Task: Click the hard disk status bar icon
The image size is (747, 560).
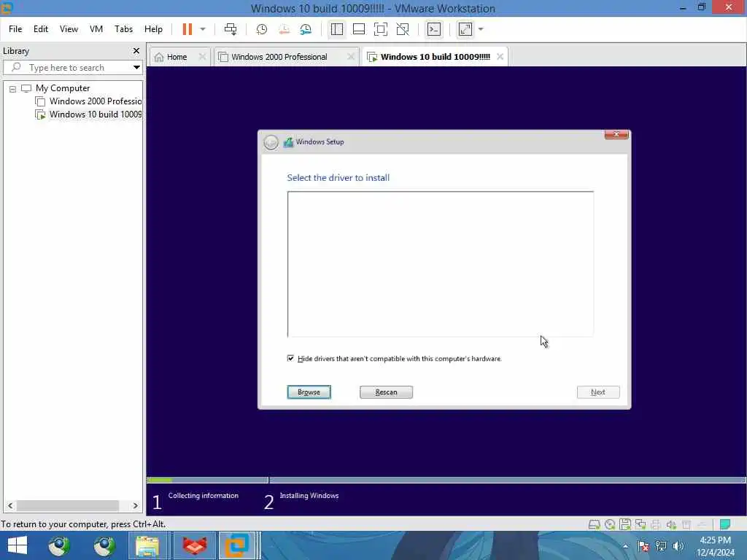Action: click(594, 525)
